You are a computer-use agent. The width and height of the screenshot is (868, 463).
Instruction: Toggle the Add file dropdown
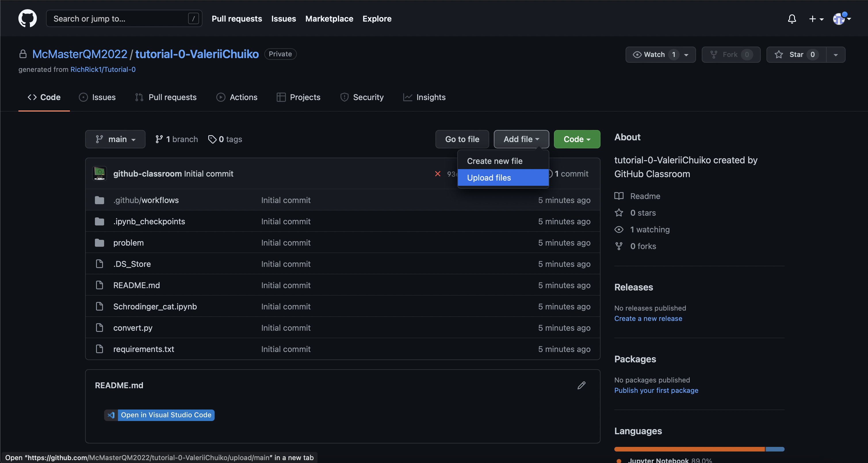[521, 139]
